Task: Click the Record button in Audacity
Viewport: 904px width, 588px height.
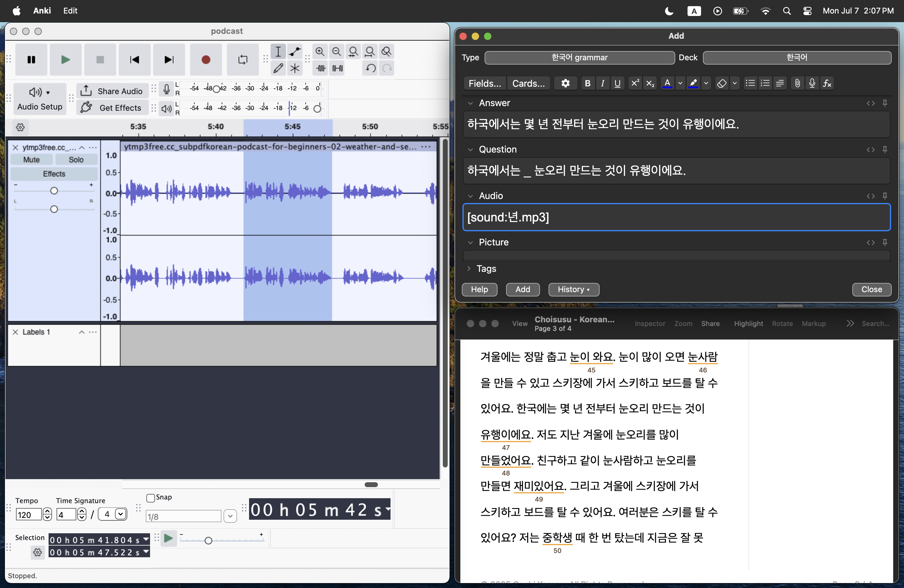Action: pyautogui.click(x=205, y=60)
